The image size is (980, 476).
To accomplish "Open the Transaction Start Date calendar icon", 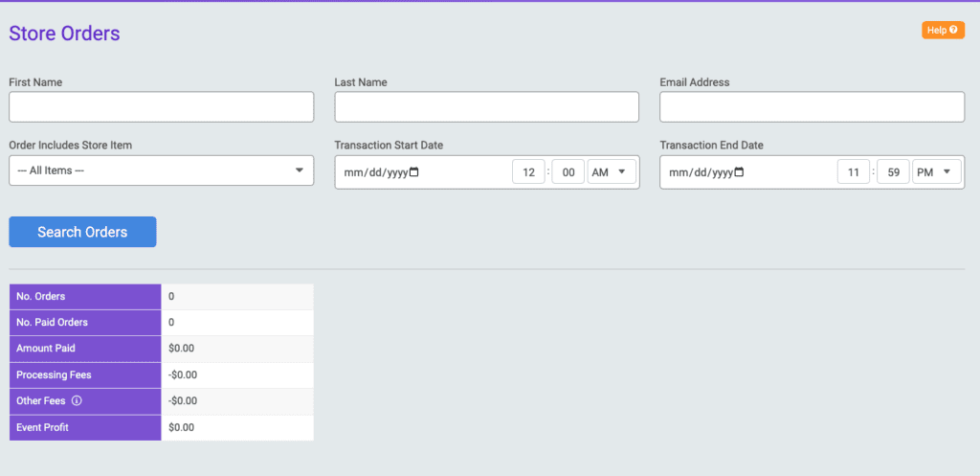I will (x=413, y=172).
